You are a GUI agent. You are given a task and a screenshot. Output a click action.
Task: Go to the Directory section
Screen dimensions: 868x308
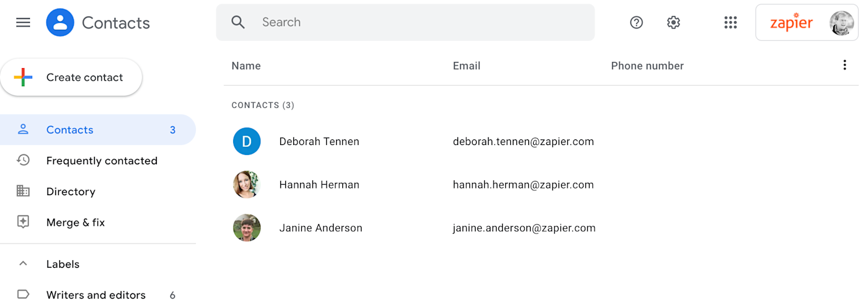point(71,191)
